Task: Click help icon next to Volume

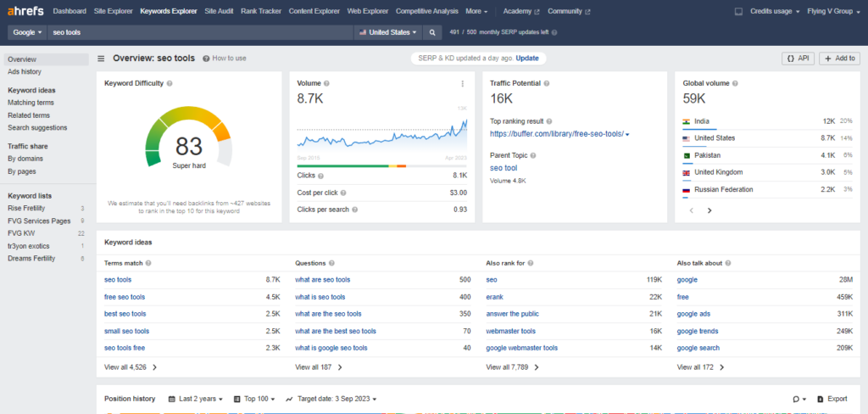Action: pos(326,83)
